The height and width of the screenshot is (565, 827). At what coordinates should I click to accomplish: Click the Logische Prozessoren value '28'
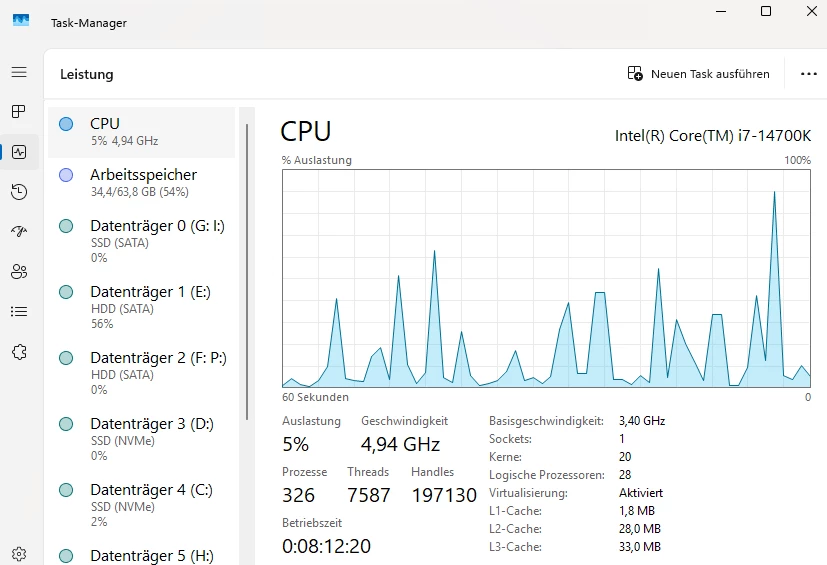(x=625, y=475)
